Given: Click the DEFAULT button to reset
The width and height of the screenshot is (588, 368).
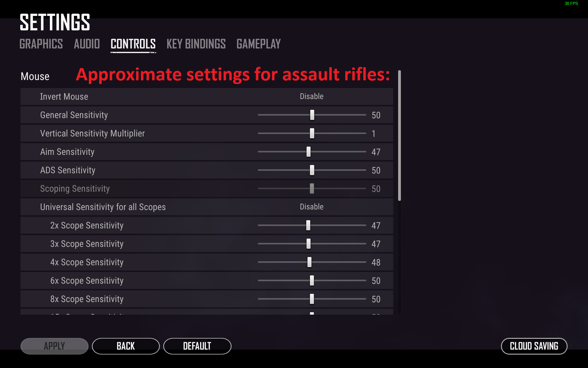Looking at the screenshot, I should tap(197, 346).
